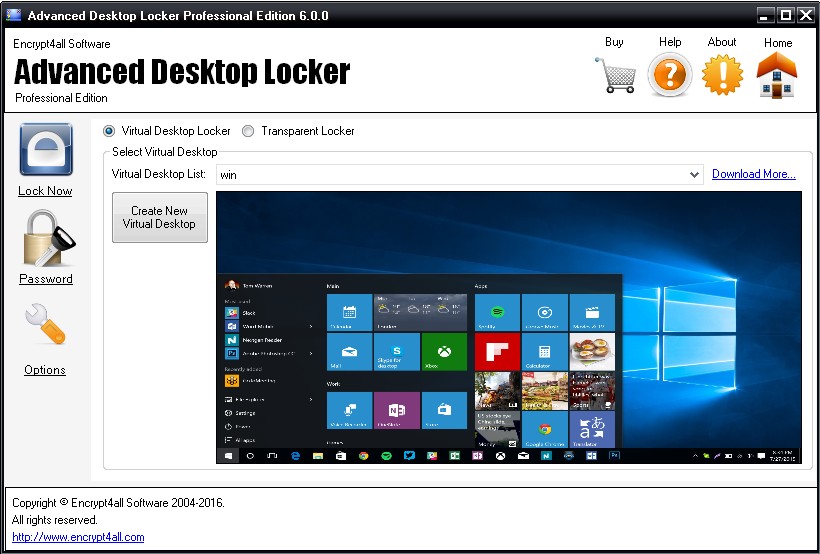Click the app icon in title bar

tap(14, 15)
